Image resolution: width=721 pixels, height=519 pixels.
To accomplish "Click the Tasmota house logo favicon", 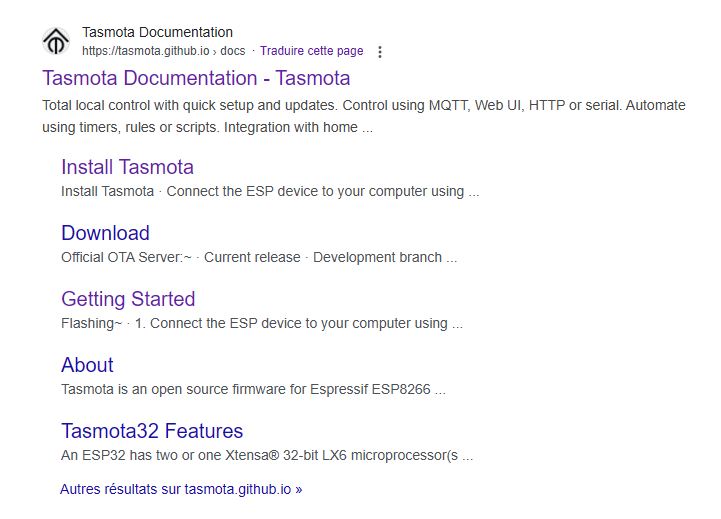I will [x=56, y=41].
